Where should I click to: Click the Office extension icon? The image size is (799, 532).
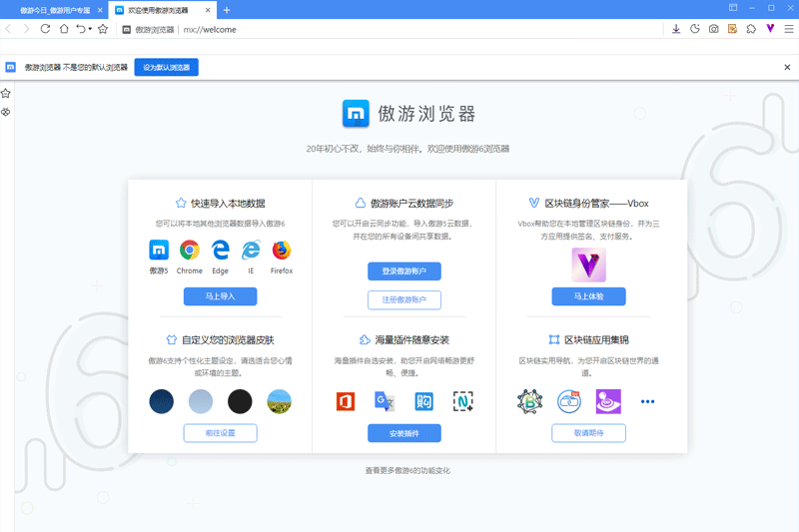pyautogui.click(x=346, y=401)
